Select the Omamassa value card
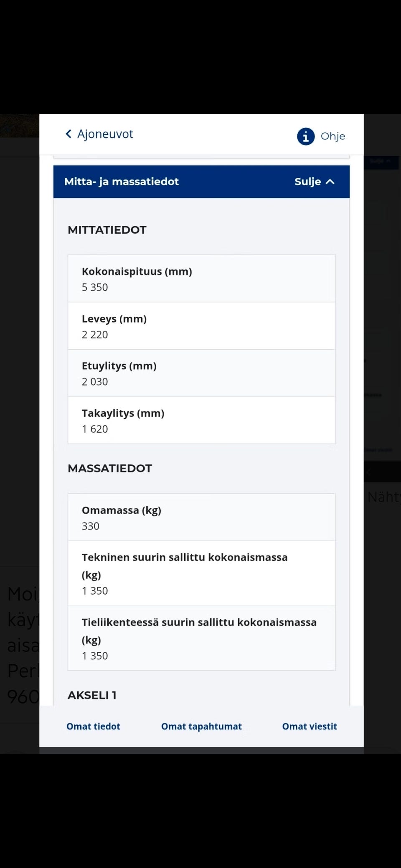The image size is (401, 868). pyautogui.click(x=201, y=517)
